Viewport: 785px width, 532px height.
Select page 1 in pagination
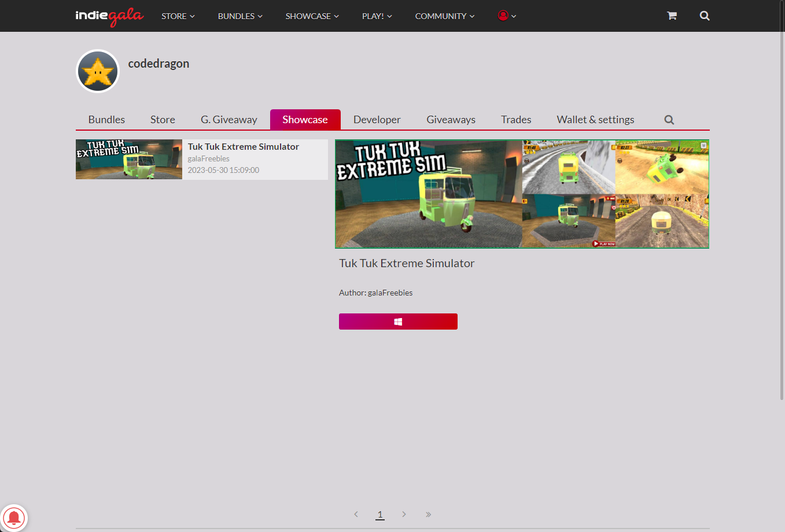click(x=380, y=514)
